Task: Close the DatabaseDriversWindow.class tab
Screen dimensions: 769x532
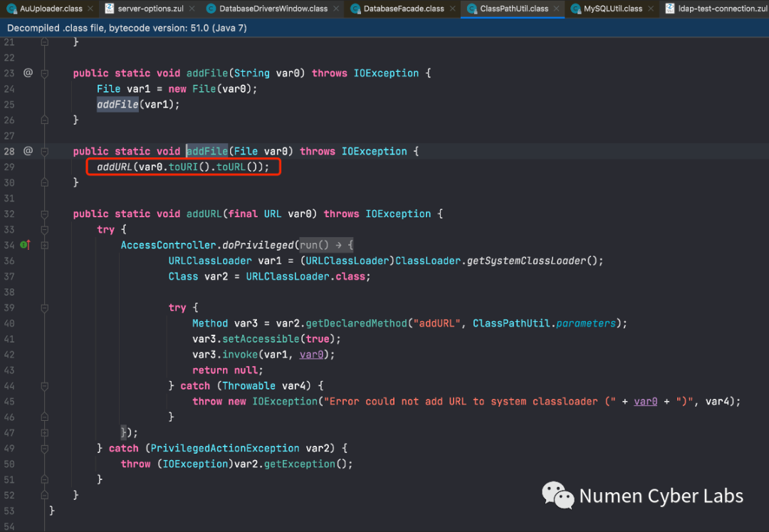Action: coord(336,9)
